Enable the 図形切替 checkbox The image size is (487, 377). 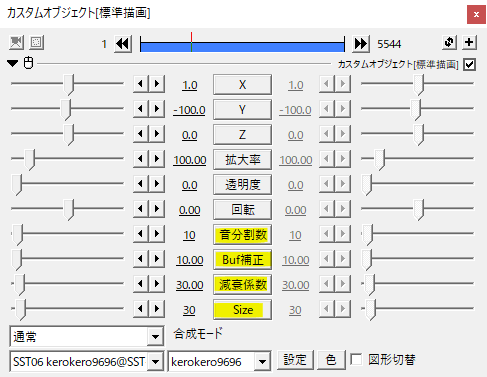pyautogui.click(x=356, y=360)
